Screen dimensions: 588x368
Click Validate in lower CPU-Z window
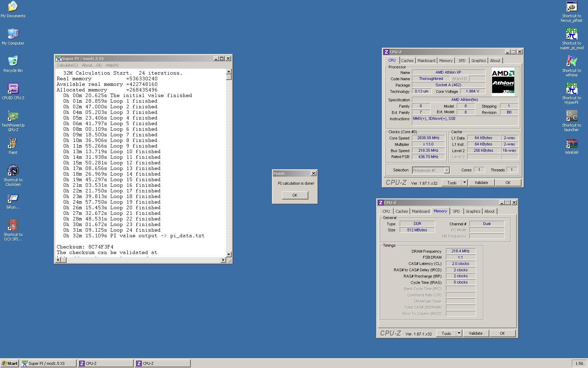click(475, 333)
